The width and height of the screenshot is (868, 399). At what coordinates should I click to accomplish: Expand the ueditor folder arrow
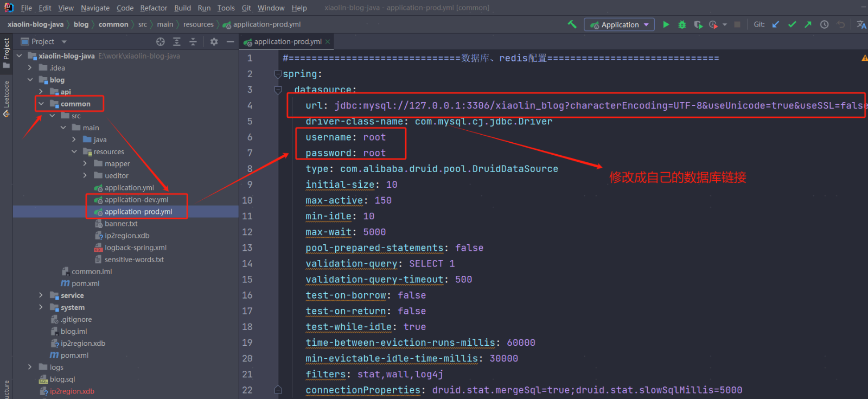(85, 175)
